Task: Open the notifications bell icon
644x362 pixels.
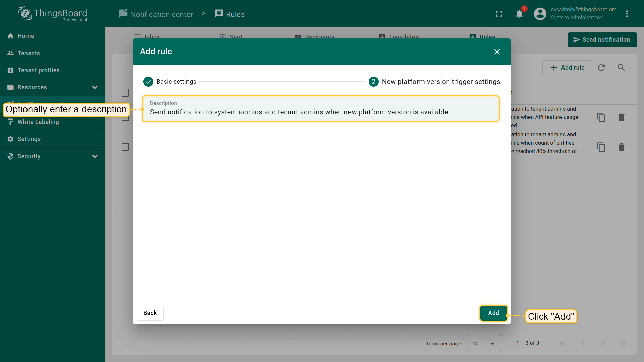Action: click(x=519, y=14)
